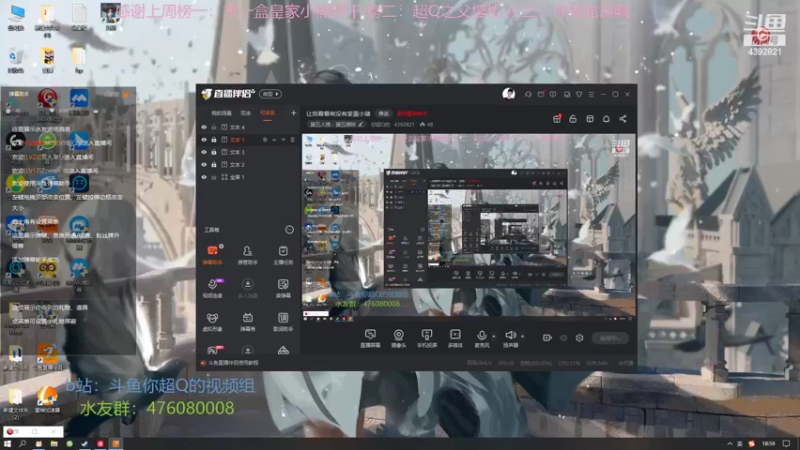800x450 pixels.
Task: Add a 摄像头 camera source
Action: (398, 338)
